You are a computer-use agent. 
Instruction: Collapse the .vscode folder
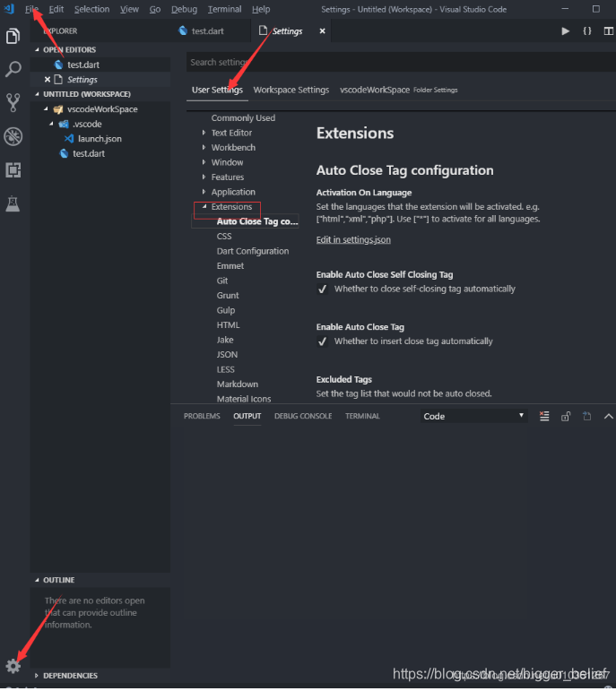coord(52,124)
